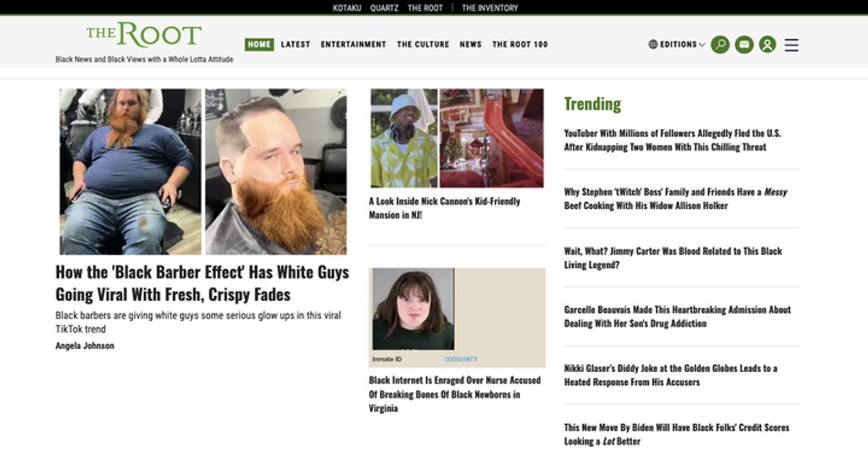Expand the Editions dropdown chevron

coord(702,45)
